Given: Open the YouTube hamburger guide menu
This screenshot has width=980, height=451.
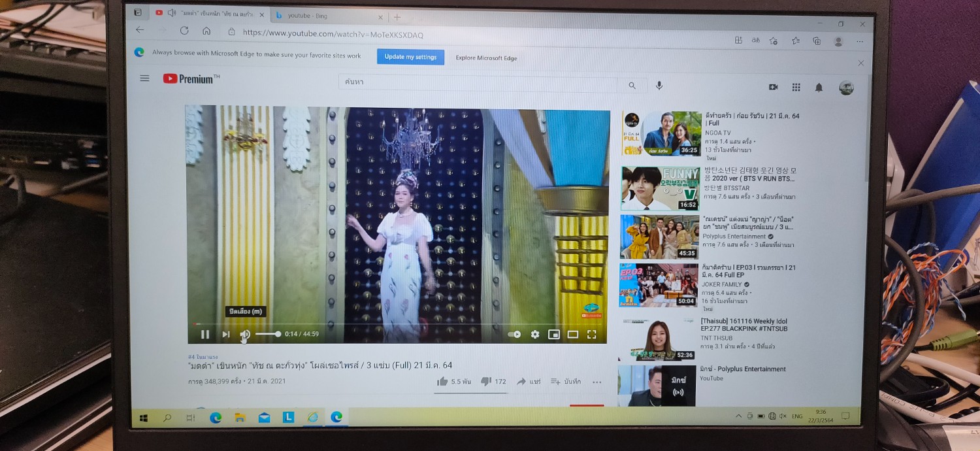Looking at the screenshot, I should (144, 78).
